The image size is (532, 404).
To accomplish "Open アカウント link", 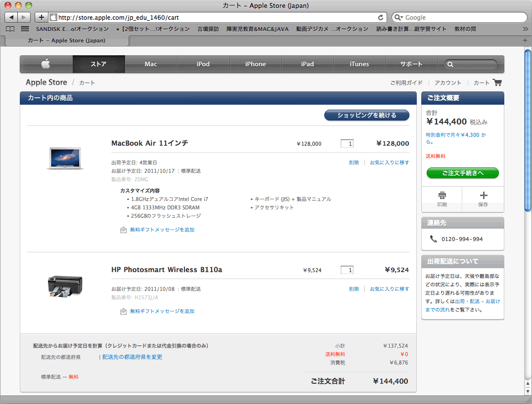I will tap(448, 82).
